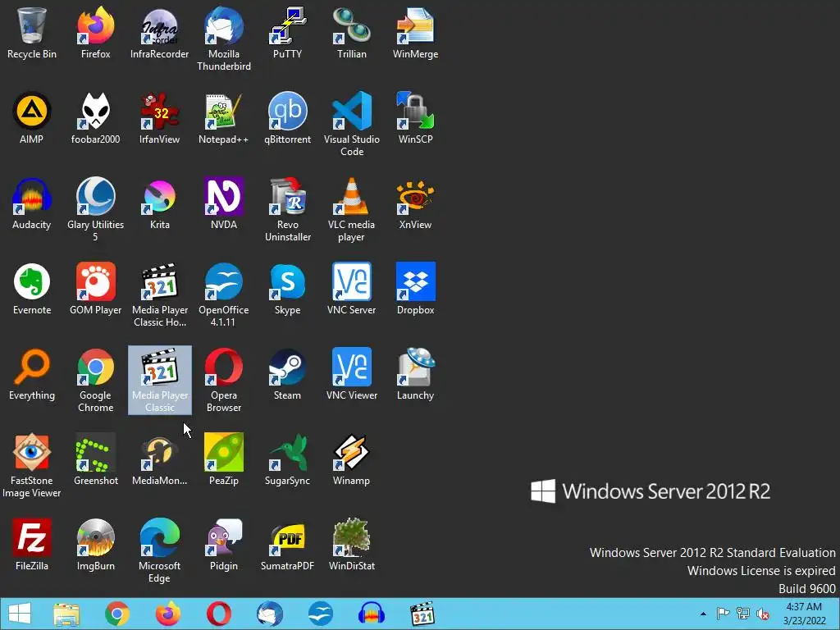Select the WinDirStat shortcut

351,545
